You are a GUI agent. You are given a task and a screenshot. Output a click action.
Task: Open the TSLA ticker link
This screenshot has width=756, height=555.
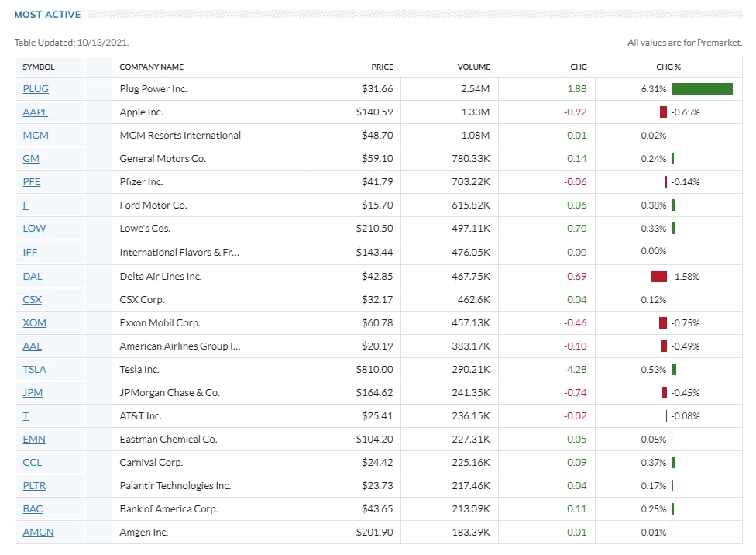click(x=34, y=370)
